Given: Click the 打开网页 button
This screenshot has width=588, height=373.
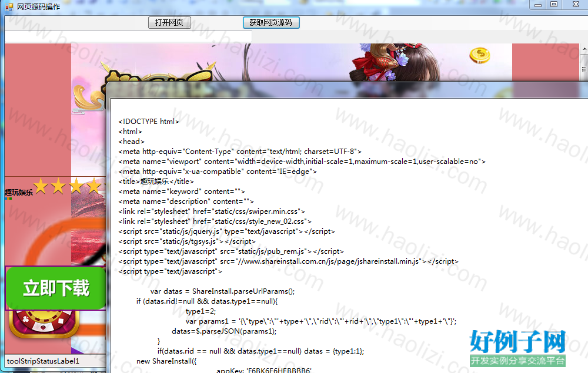Looking at the screenshot, I should [x=169, y=22].
